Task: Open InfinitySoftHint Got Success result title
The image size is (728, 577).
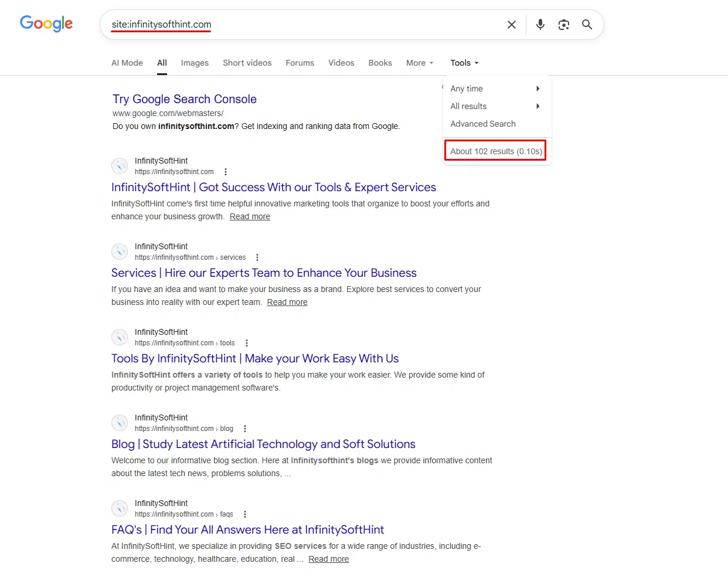Action: point(274,187)
